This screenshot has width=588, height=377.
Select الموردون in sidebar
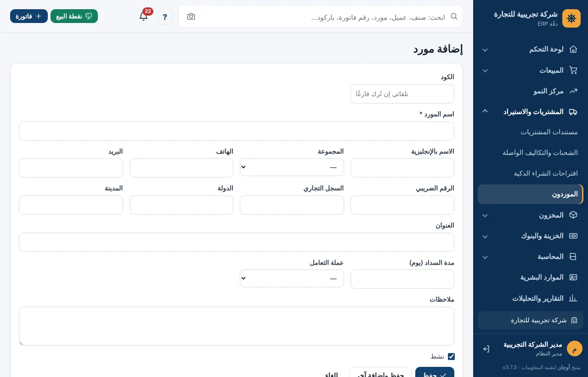[x=531, y=194]
